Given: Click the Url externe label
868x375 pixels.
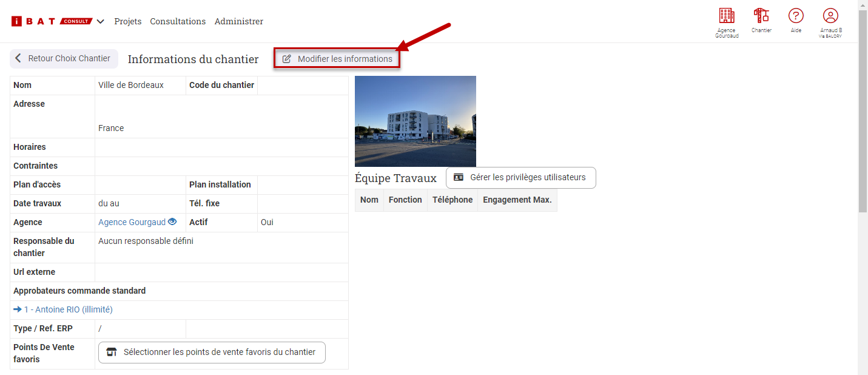Looking at the screenshot, I should pyautogui.click(x=34, y=272).
